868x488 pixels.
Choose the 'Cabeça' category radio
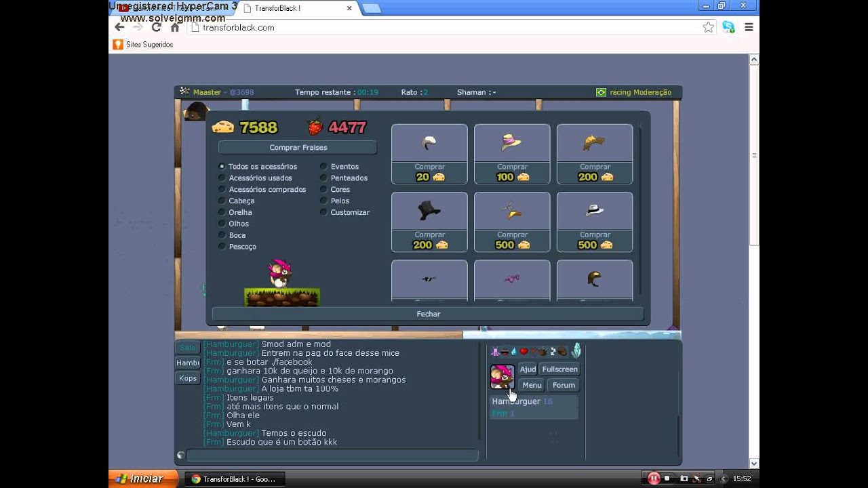[x=222, y=201]
